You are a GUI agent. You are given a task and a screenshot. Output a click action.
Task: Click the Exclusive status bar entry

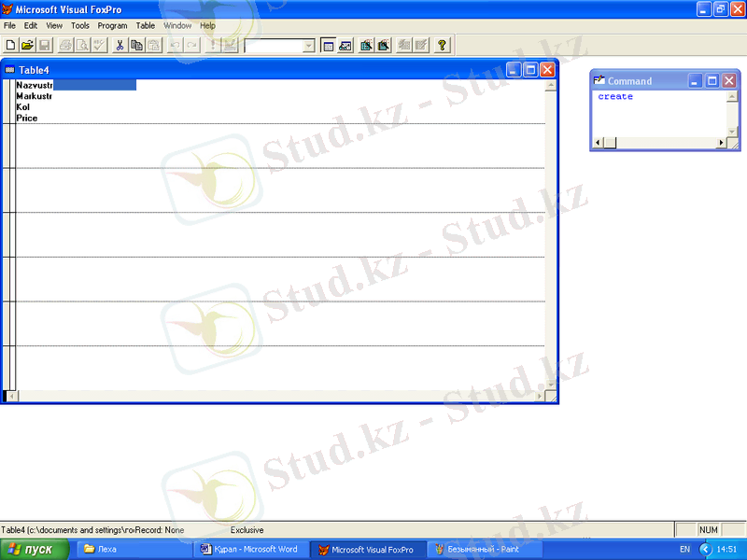pyautogui.click(x=247, y=530)
